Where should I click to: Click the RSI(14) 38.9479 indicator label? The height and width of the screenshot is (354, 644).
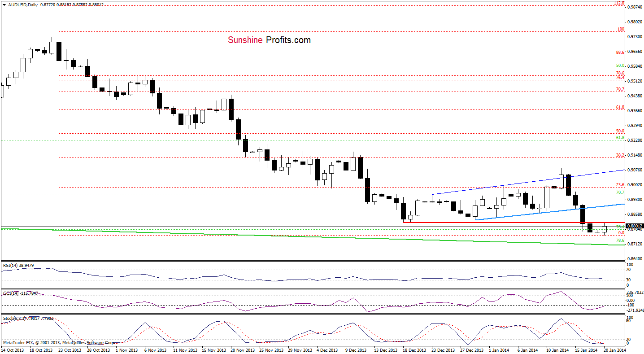[x=18, y=265]
